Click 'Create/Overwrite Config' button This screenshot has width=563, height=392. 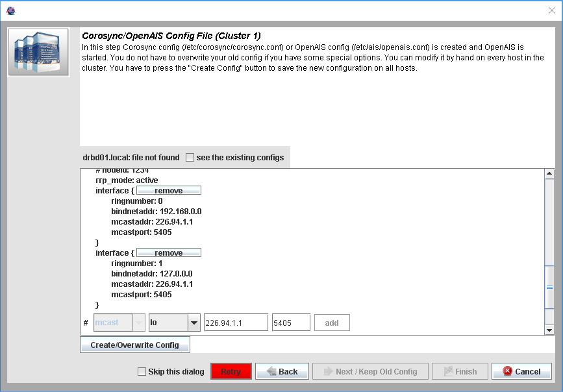134,345
